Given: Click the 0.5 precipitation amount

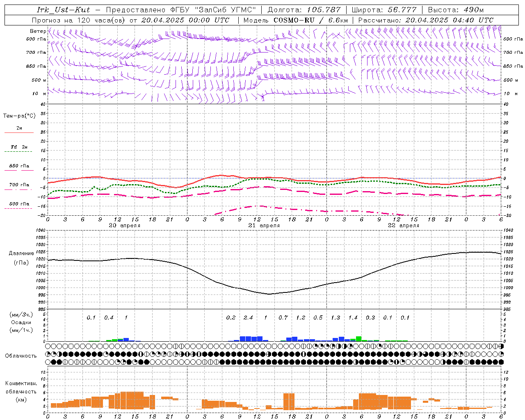Looking at the screenshot, I should pyautogui.click(x=318, y=318).
